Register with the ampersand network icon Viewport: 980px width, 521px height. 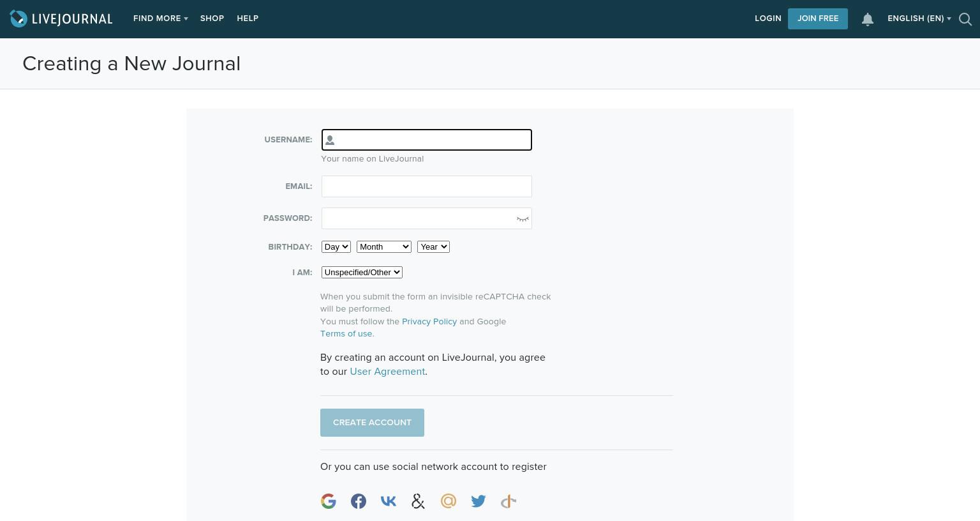click(419, 501)
